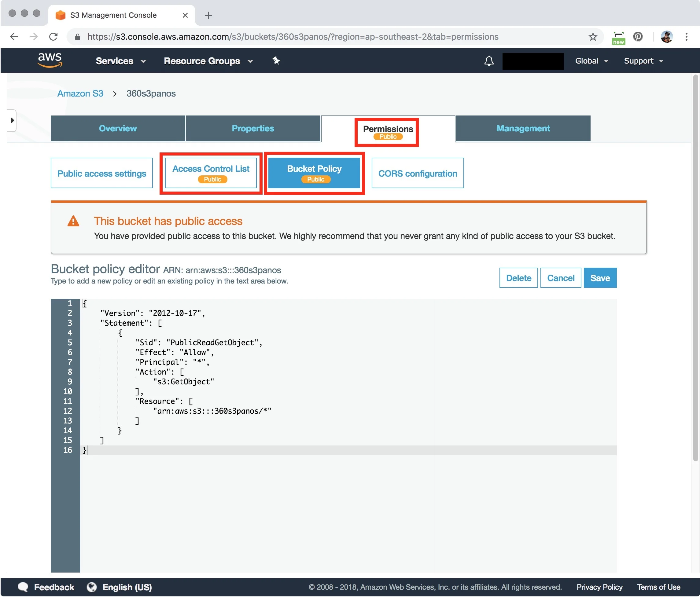
Task: Click line number 16 in editor gutter
Action: pyautogui.click(x=68, y=450)
